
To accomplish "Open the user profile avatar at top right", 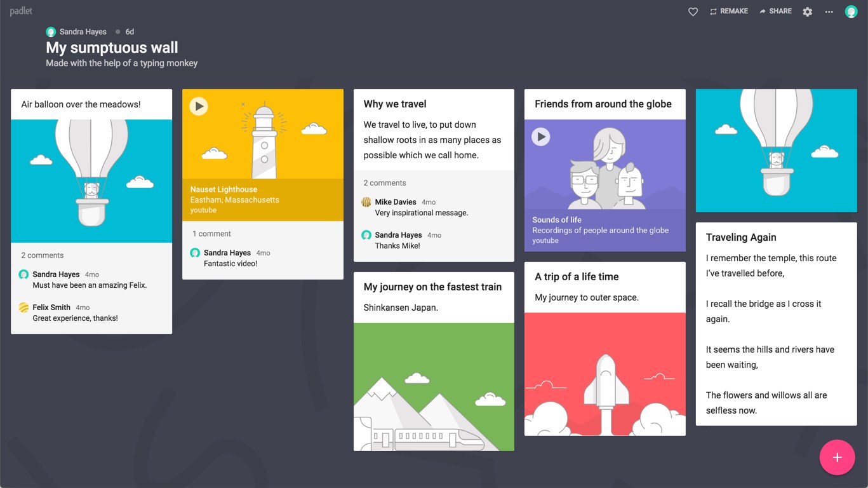I will tap(851, 11).
